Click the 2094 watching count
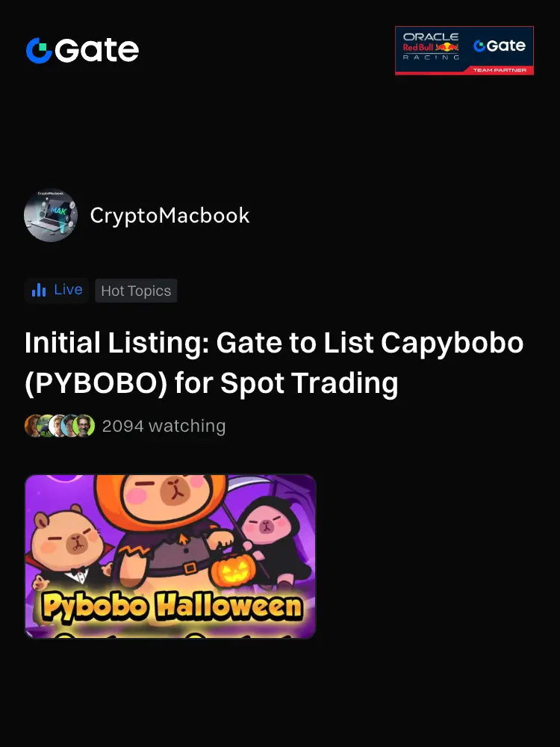Screen dimensions: 560x747 (164, 426)
